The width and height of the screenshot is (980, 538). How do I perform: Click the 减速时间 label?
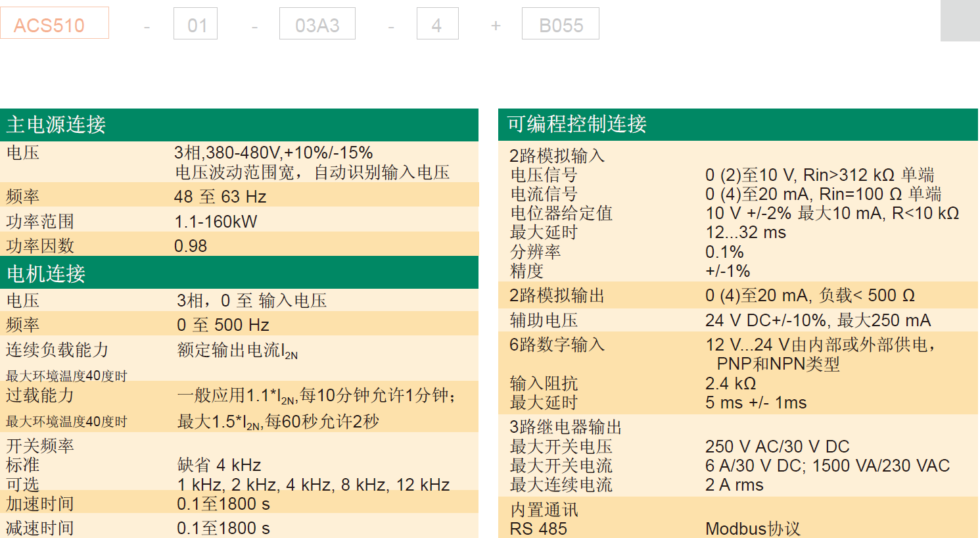click(x=40, y=528)
